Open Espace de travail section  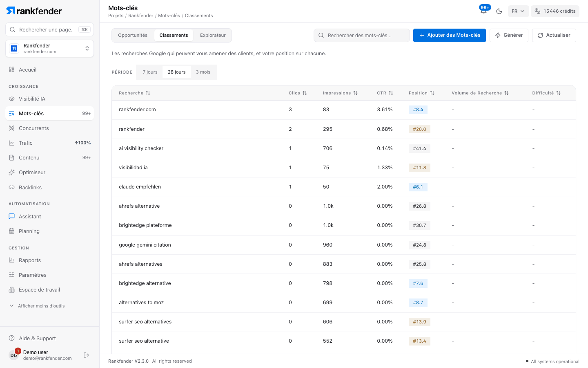pyautogui.click(x=49, y=289)
